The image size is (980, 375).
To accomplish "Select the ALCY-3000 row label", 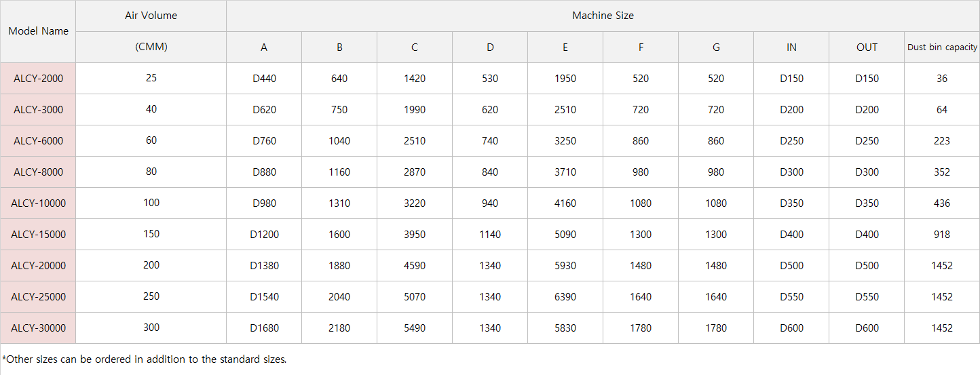I will pos(38,110).
